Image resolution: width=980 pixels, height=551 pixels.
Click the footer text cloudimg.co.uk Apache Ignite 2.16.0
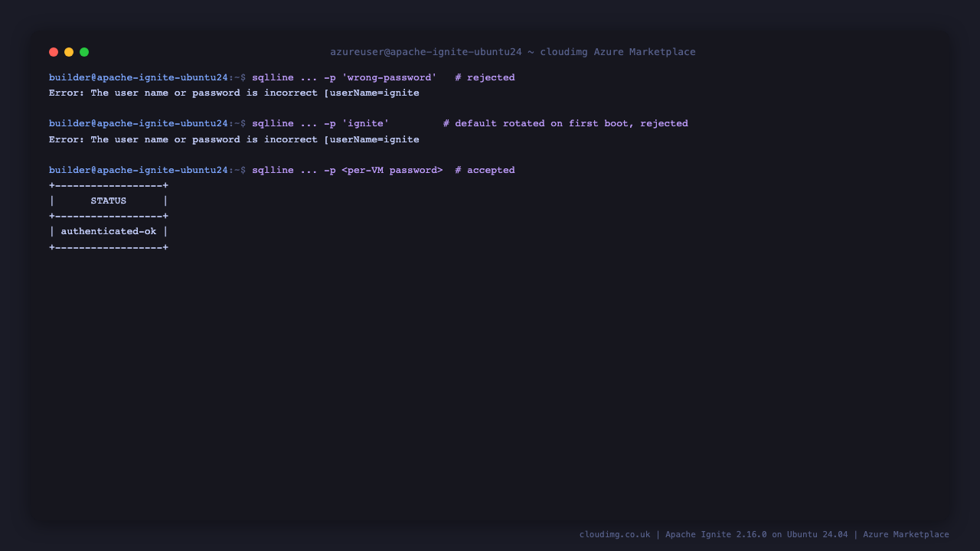click(x=764, y=534)
